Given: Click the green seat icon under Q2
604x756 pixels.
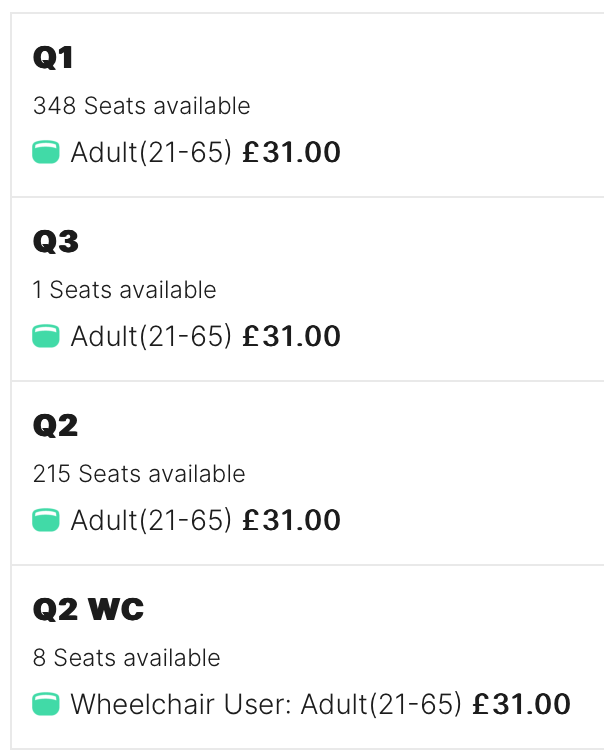Looking at the screenshot, I should pyautogui.click(x=46, y=520).
